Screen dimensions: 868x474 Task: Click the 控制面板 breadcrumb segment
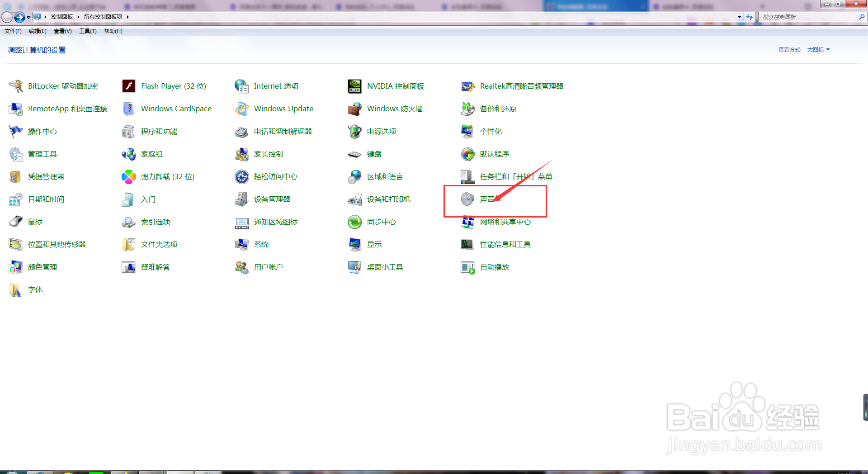click(62, 17)
